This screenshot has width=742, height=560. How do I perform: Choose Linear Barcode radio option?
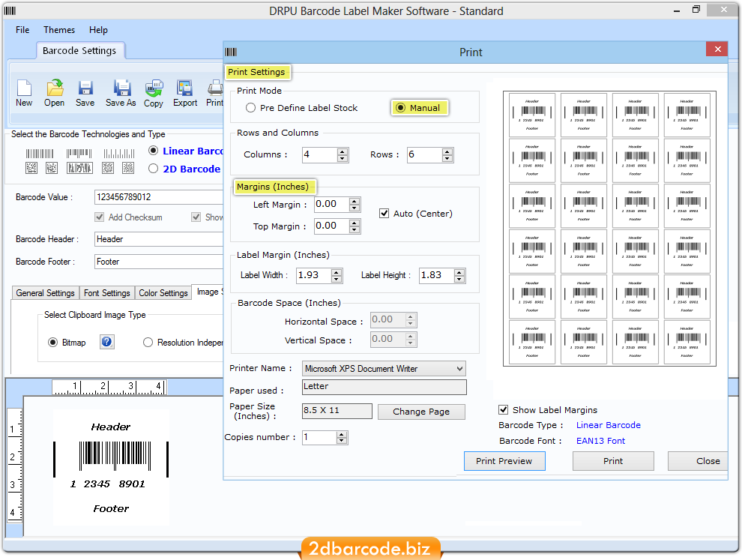point(154,151)
